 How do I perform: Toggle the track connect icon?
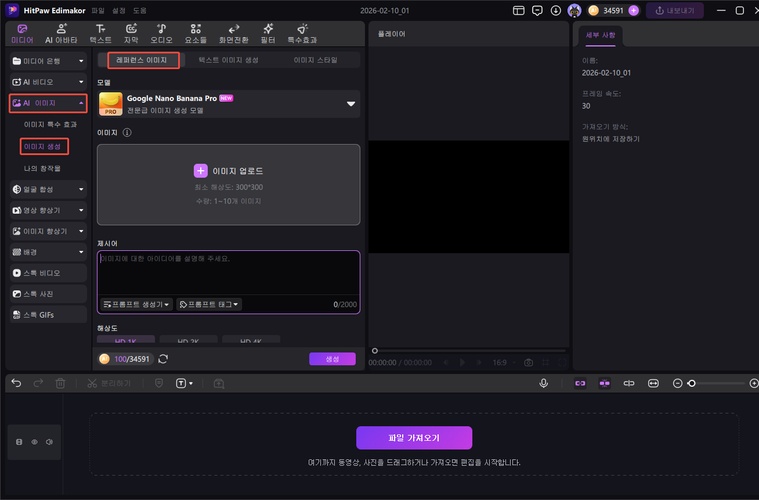pyautogui.click(x=629, y=383)
